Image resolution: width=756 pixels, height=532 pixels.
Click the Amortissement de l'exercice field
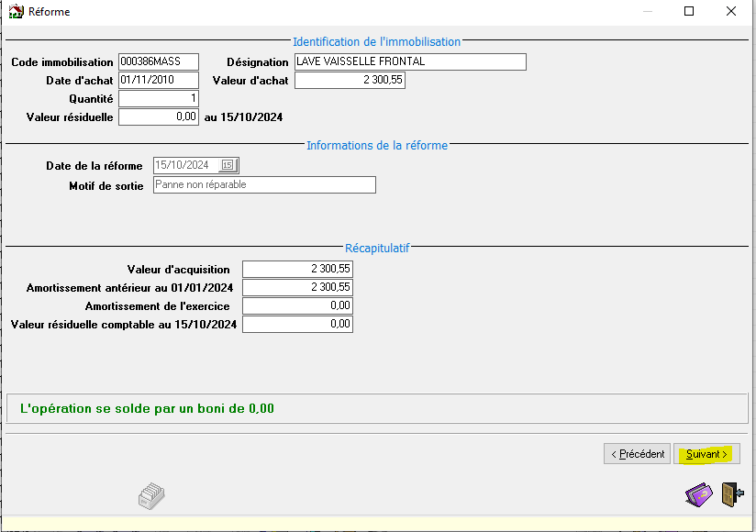pos(297,305)
